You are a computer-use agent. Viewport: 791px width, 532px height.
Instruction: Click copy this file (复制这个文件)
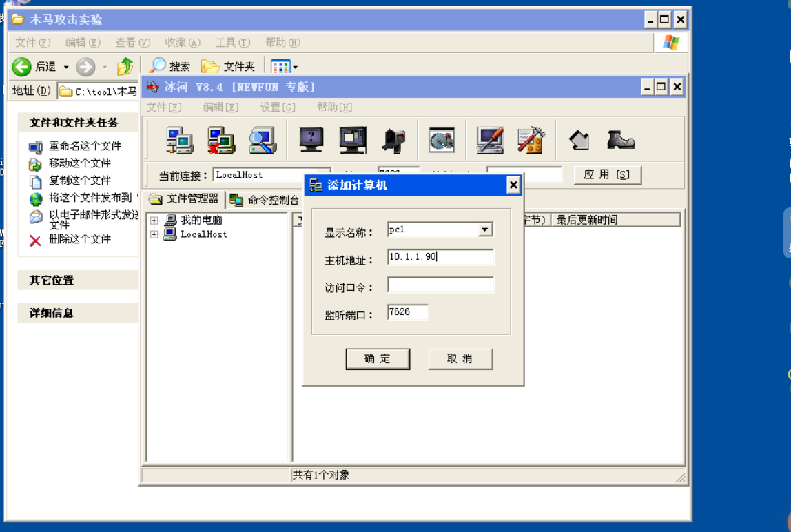[x=80, y=180]
